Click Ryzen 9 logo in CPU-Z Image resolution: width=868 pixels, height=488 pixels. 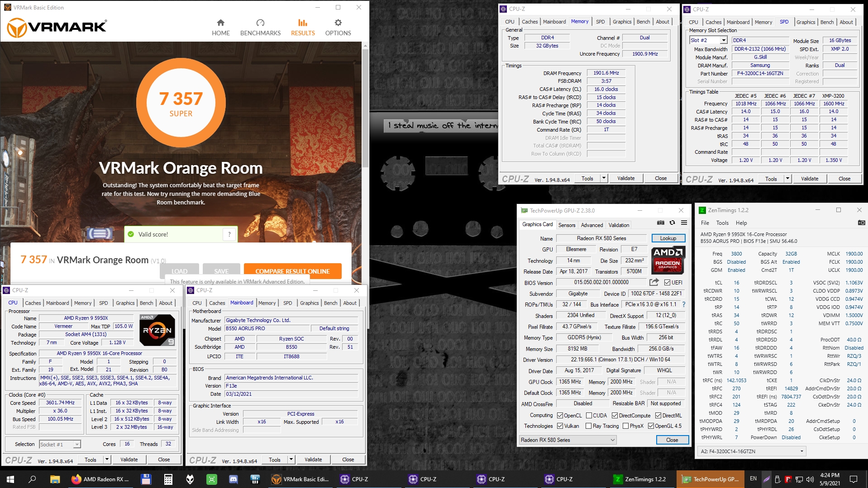point(157,330)
